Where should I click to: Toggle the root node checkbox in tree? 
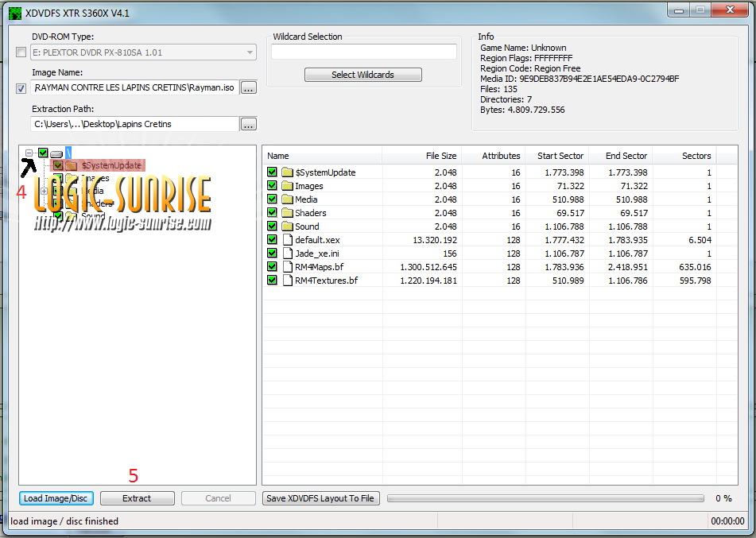(x=43, y=153)
